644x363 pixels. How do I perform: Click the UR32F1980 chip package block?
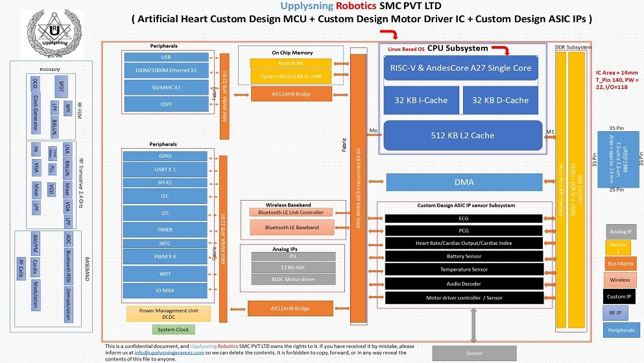[x=618, y=160]
